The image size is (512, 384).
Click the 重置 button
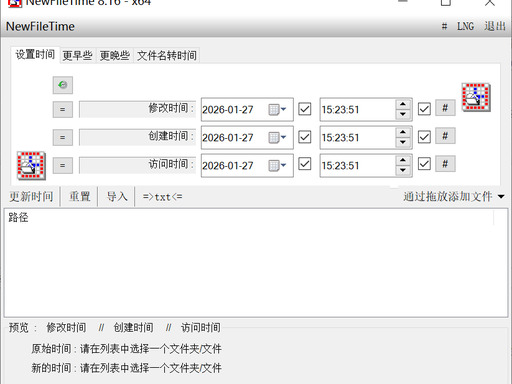point(80,197)
